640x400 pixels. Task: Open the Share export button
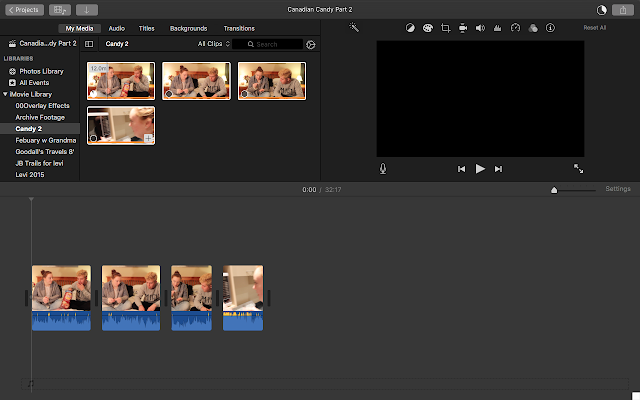pyautogui.click(x=623, y=10)
